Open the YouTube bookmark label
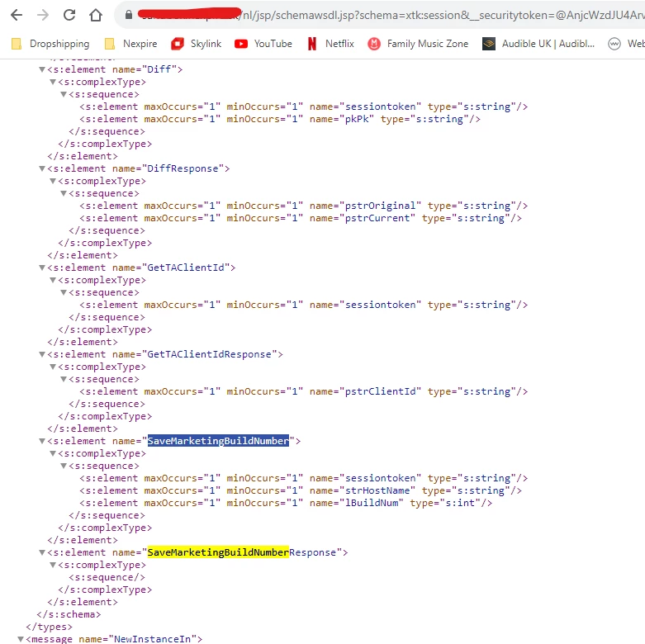Screen dimensions: 645x644 pos(273,44)
